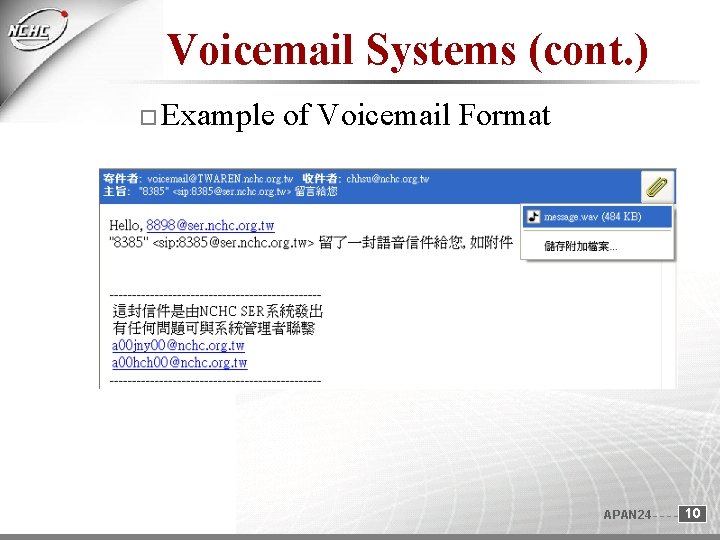Click the music note icon beside message.wav
The width and height of the screenshot is (720, 540).
tap(533, 216)
